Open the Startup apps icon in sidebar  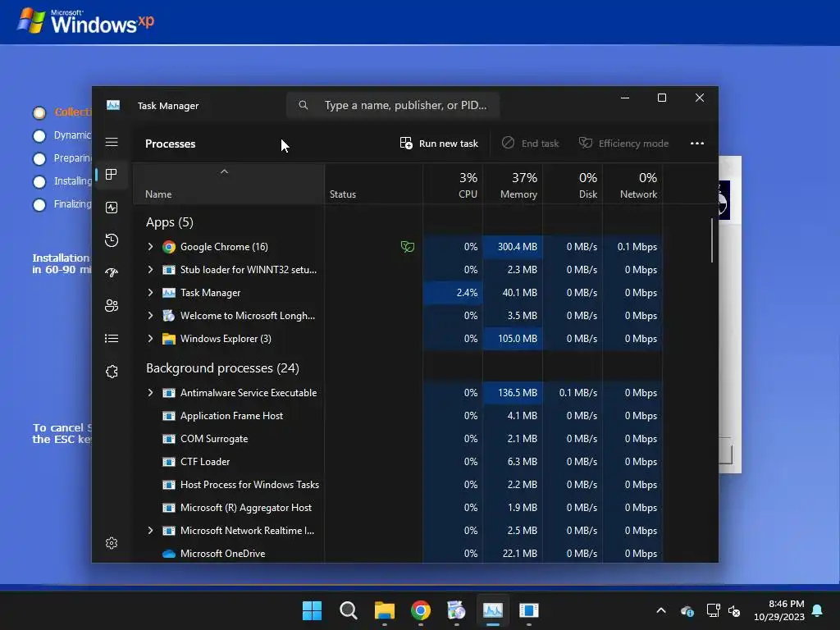tap(112, 272)
